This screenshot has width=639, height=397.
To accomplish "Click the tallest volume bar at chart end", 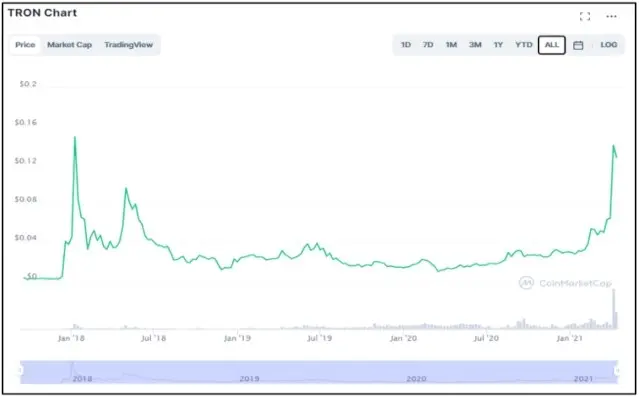I will point(614,309).
